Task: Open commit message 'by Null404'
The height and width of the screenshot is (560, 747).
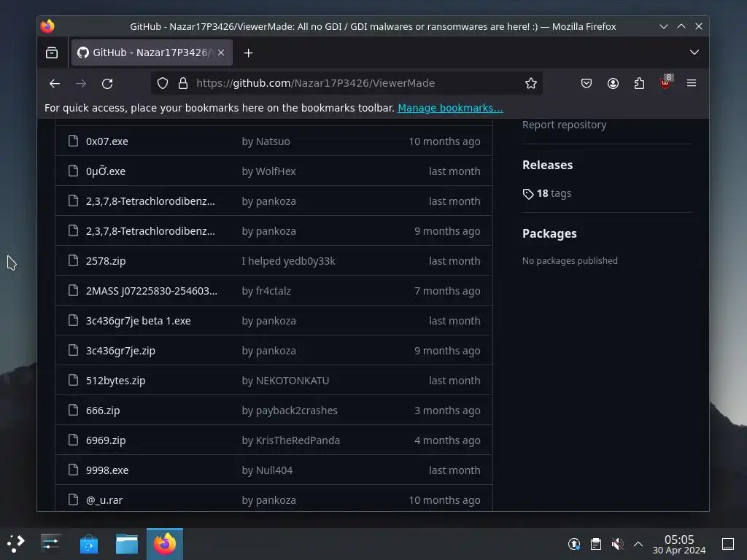Action: [x=267, y=470]
